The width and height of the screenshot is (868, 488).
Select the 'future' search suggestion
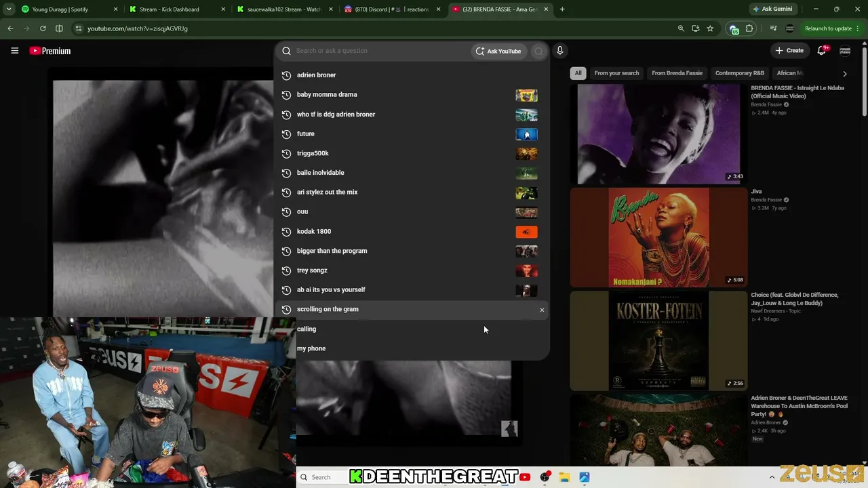pyautogui.click(x=411, y=134)
